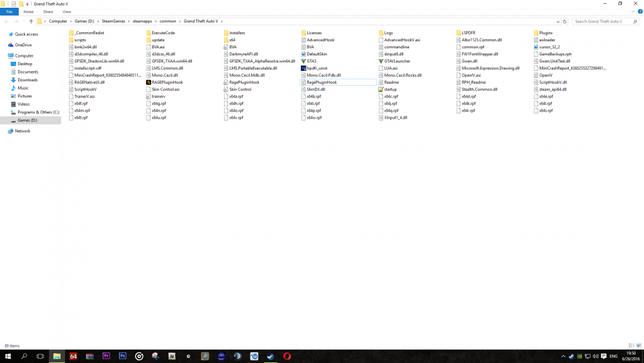Viewport: 644px width, 363px height.
Task: Switch to details view layout
Action: coord(631,346)
